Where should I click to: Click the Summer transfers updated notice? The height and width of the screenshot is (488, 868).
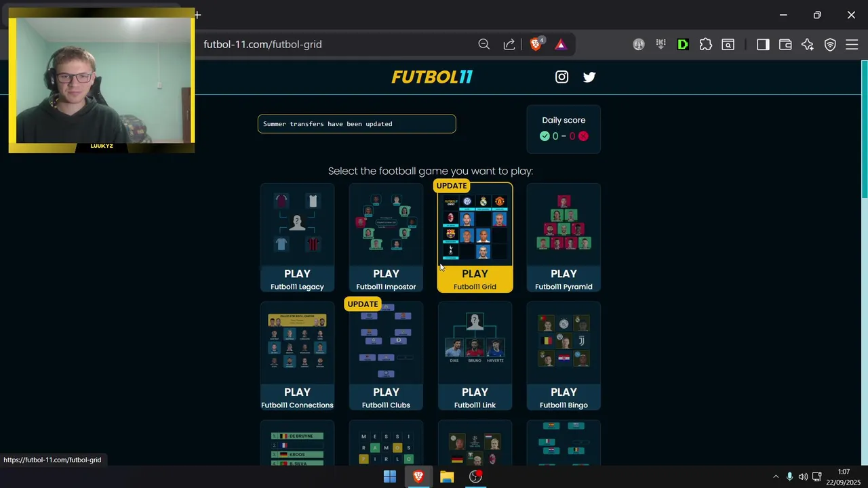(x=357, y=124)
